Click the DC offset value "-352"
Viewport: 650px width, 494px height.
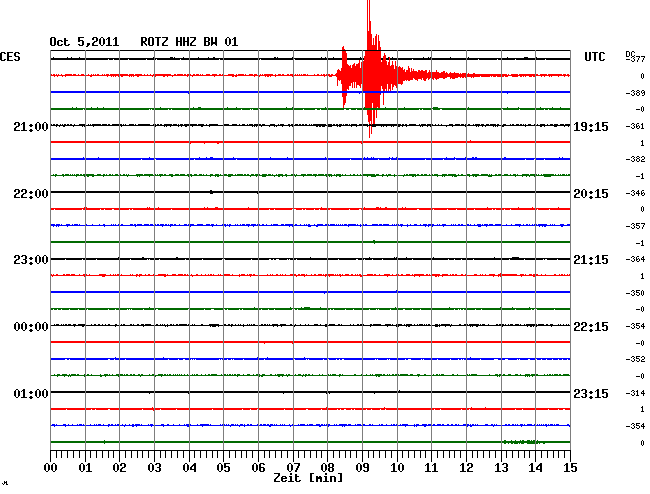pos(635,359)
